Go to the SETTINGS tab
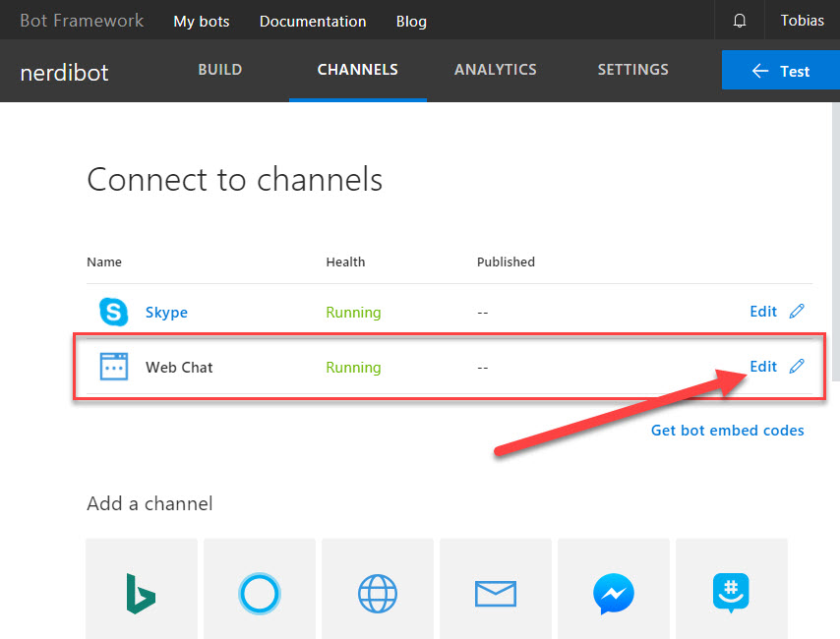The image size is (840, 639). coord(633,70)
